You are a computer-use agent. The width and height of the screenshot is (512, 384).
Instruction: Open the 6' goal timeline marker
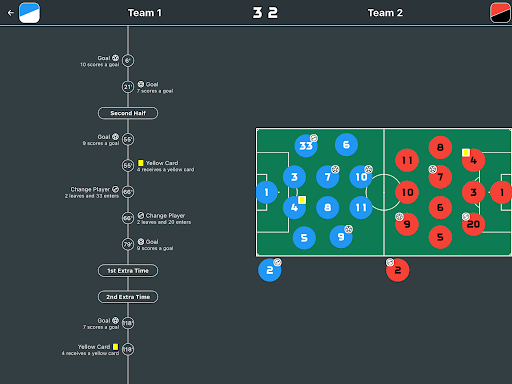click(x=128, y=61)
